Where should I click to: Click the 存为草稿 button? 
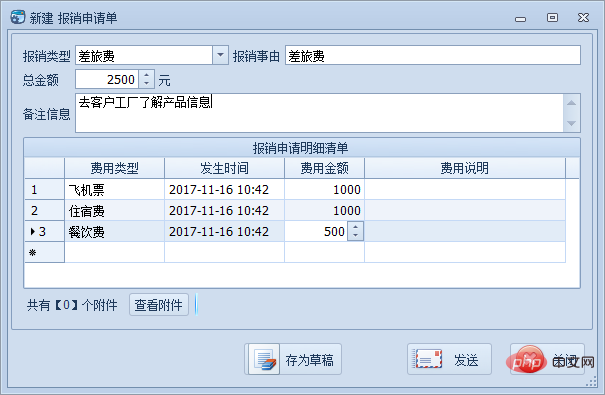[293, 359]
